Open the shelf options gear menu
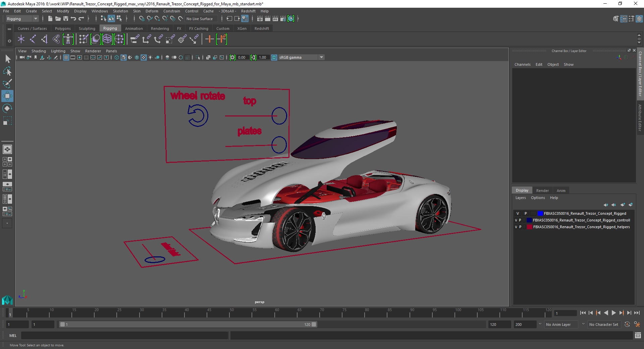644x349 pixels. pyautogui.click(x=9, y=41)
